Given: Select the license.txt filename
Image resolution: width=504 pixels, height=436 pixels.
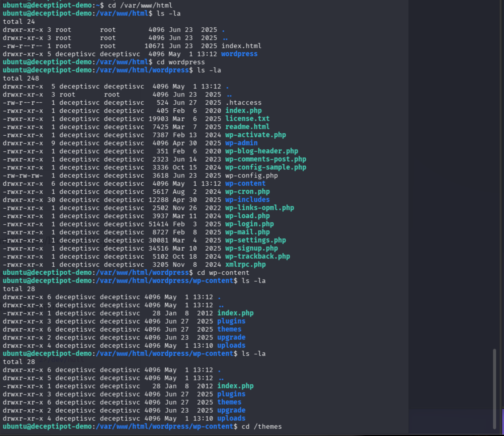Looking at the screenshot, I should pyautogui.click(x=247, y=119).
